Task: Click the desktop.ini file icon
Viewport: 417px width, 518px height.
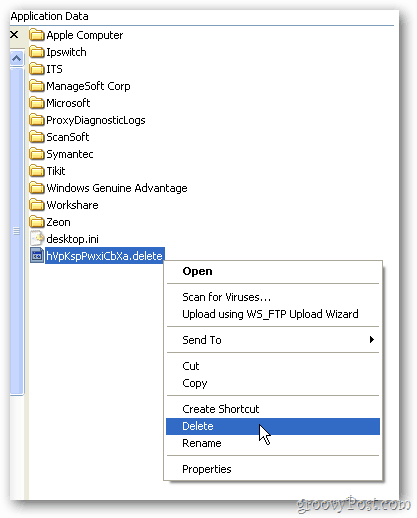Action: pyautogui.click(x=37, y=239)
